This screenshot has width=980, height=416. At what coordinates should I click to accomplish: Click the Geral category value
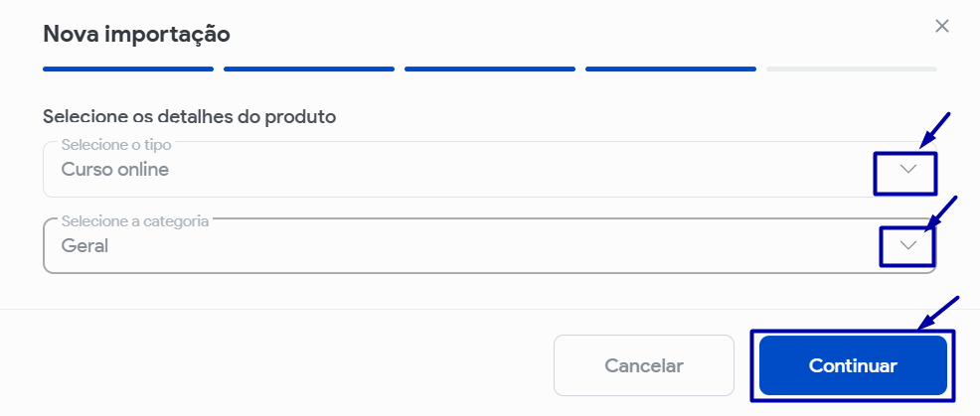[x=84, y=246]
